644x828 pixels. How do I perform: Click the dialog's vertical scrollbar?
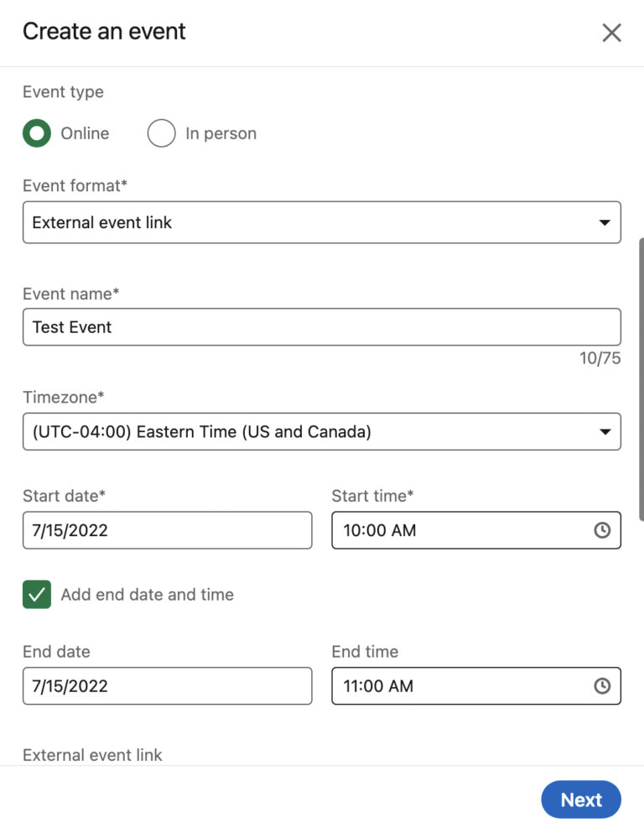[x=641, y=378]
